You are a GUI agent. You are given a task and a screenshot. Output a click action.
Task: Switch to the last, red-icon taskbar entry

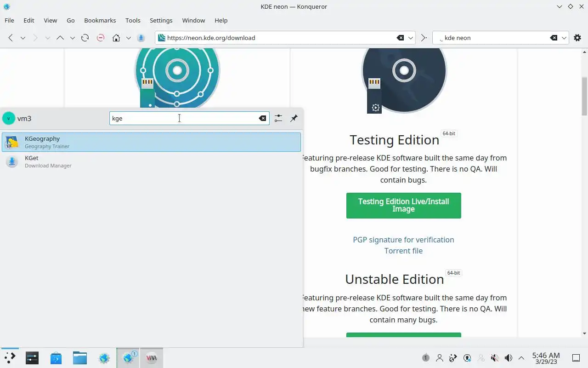coord(152,358)
